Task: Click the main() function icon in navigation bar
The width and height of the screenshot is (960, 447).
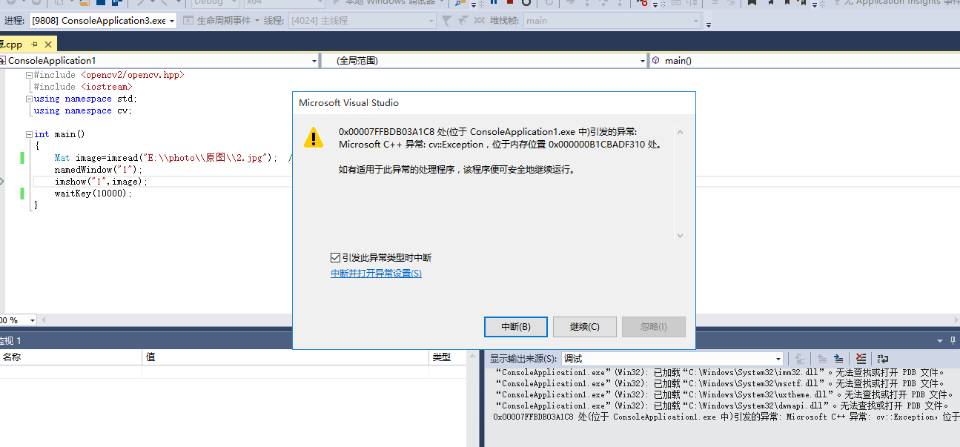Action: point(656,61)
